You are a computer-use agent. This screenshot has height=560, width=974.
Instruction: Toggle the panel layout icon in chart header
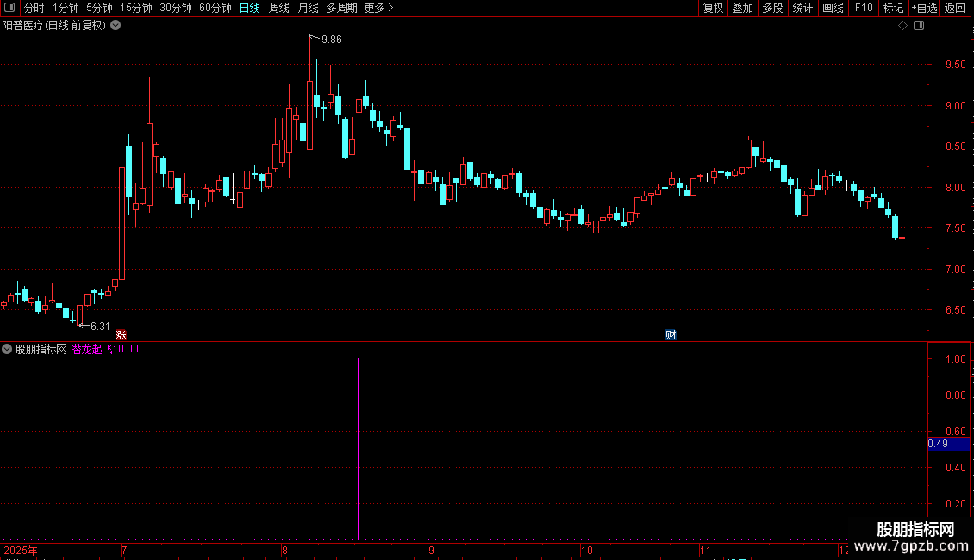point(919,26)
